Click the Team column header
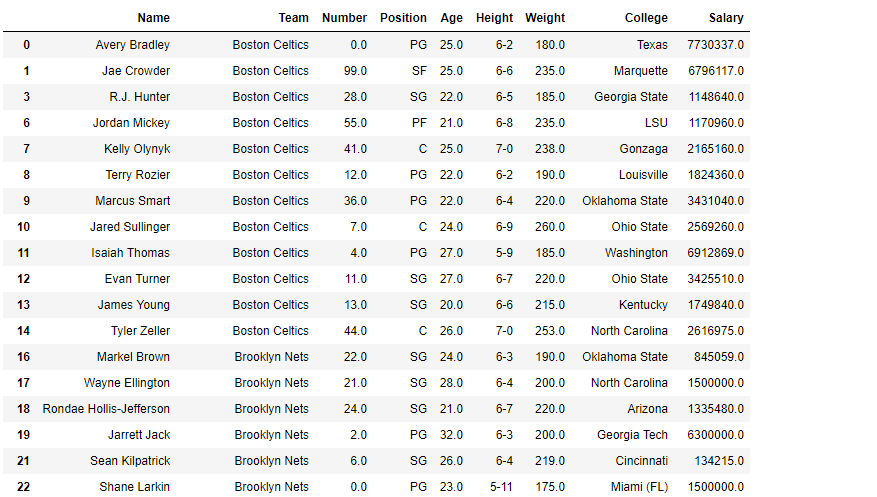 pyautogui.click(x=293, y=18)
